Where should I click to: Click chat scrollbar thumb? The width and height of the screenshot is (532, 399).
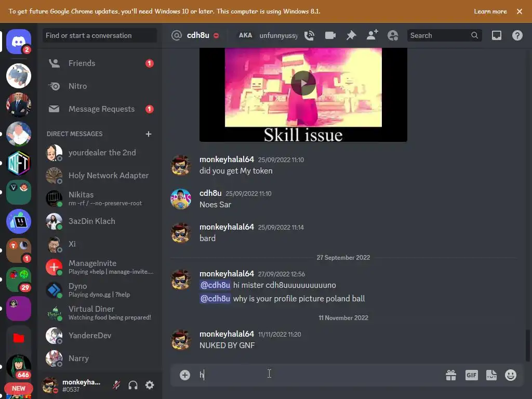pyautogui.click(x=528, y=345)
